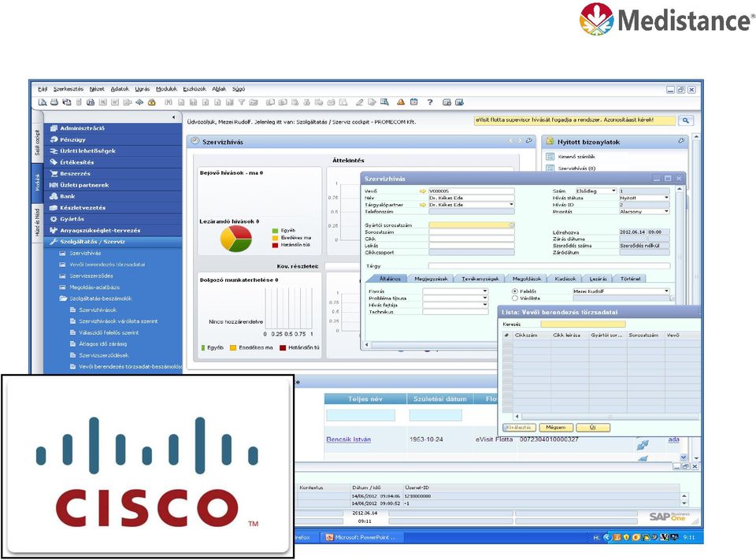The height and width of the screenshot is (560, 756).
Task: Open the Probléma típusa dropdown
Action: 455,298
